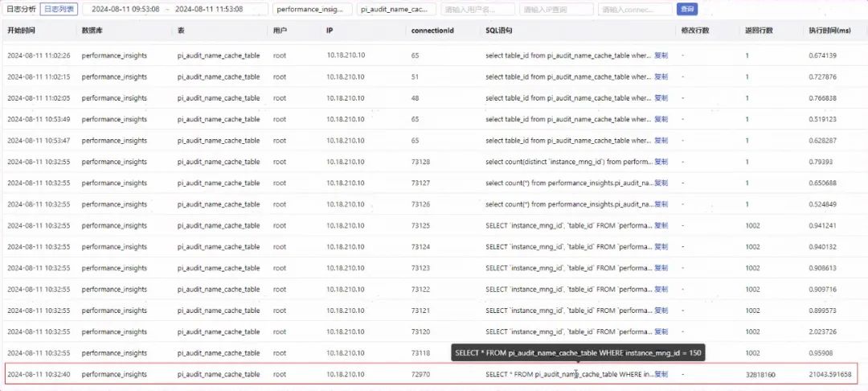
Task: Click execution time 0.674139
Action: (823, 56)
